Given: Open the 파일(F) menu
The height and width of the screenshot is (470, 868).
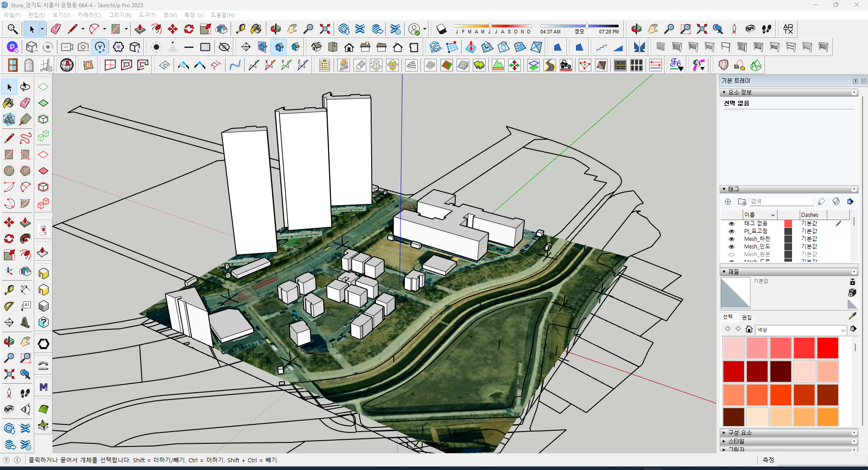Looking at the screenshot, I should point(12,15).
